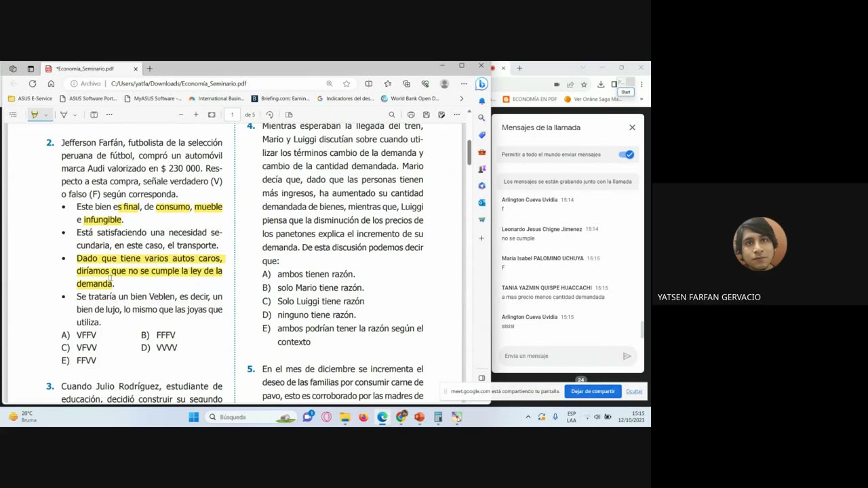Expand Chrome tab search chevron

click(583, 68)
